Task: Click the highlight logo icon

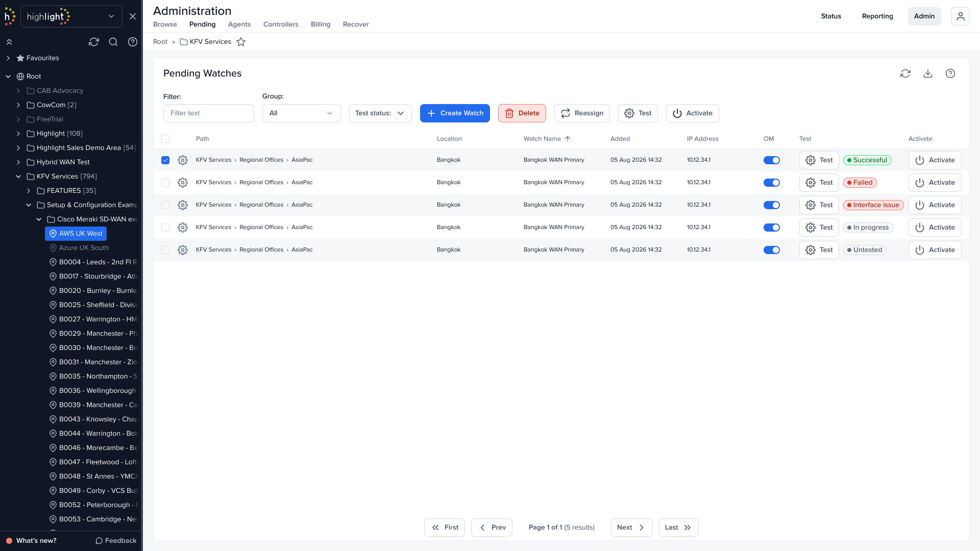Action: click(9, 16)
